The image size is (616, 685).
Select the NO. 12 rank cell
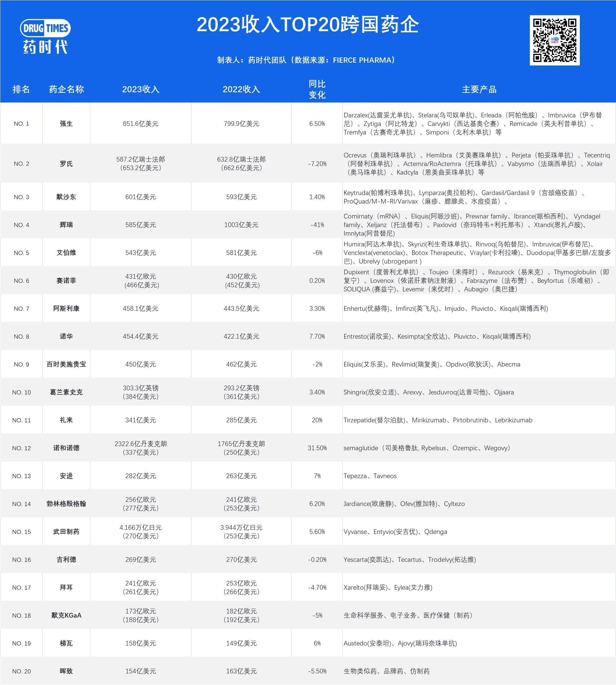21,448
